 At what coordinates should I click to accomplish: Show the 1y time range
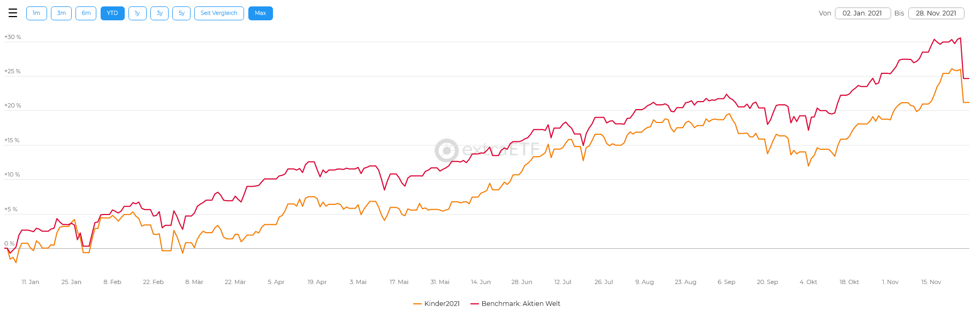pos(138,13)
